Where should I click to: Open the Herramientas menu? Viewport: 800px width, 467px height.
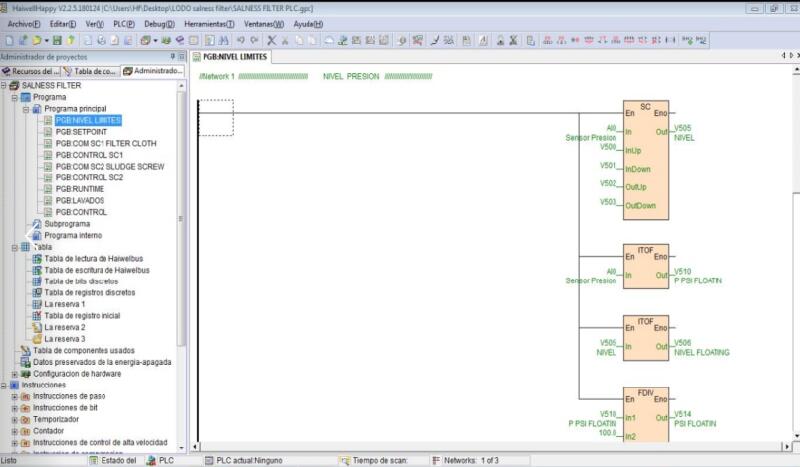(209, 23)
